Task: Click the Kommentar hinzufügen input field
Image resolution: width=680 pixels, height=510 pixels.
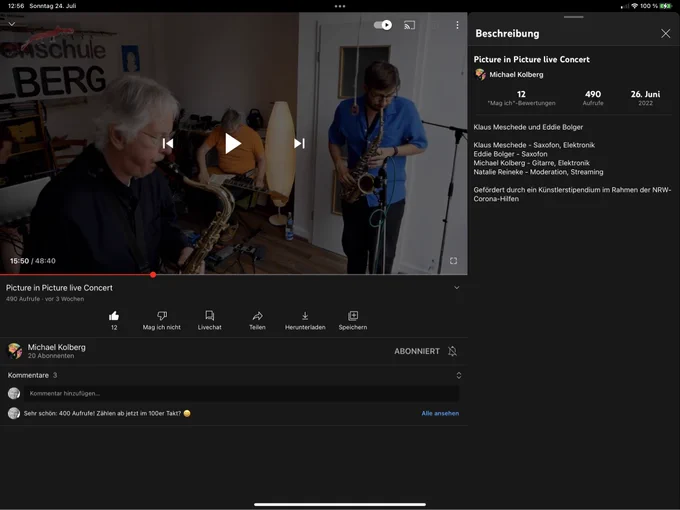Action: click(x=242, y=393)
